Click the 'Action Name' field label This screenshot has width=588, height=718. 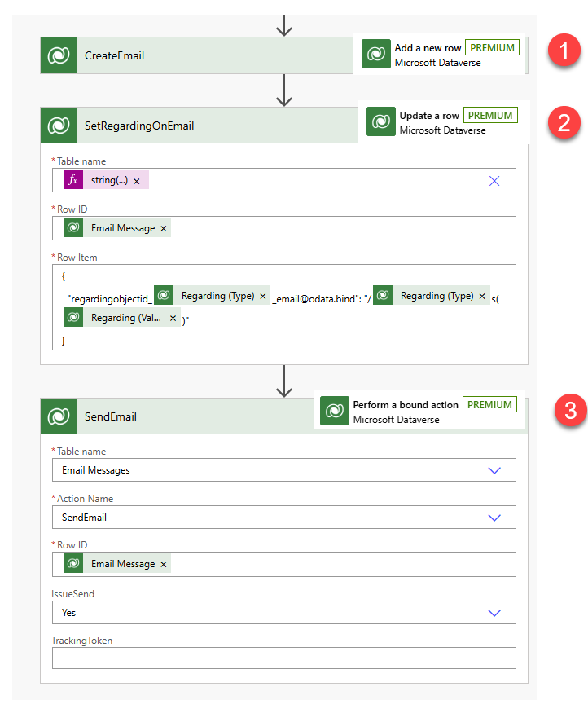(86, 499)
